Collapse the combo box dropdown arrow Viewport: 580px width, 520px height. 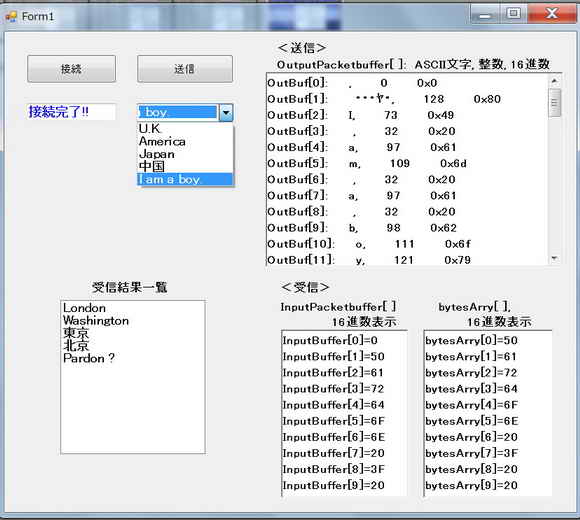point(226,112)
